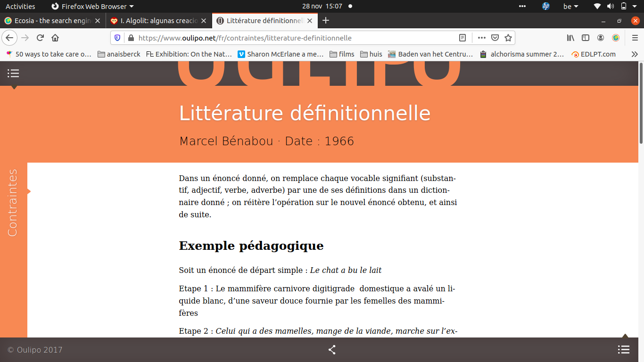Open page actions three-dot menu
This screenshot has width=644, height=362.
481,38
